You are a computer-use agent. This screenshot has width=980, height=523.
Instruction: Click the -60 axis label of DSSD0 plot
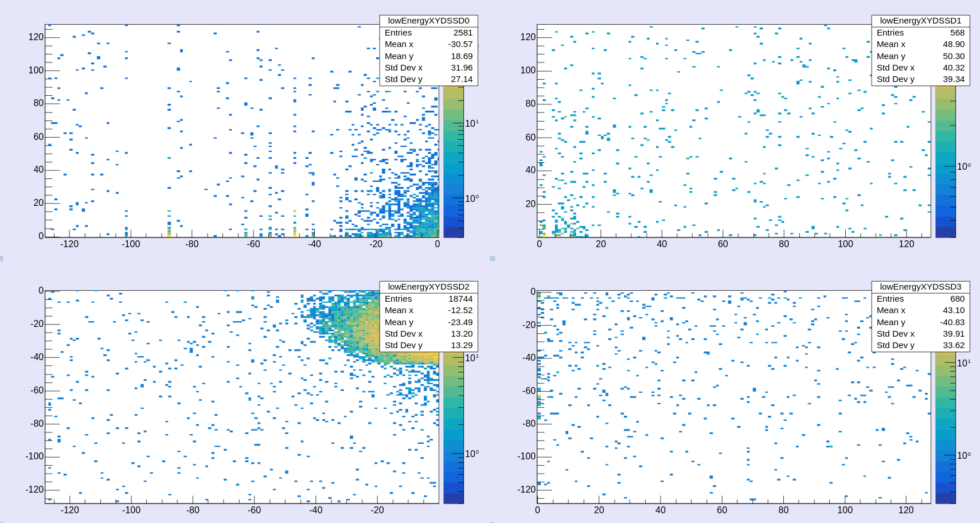pos(253,244)
